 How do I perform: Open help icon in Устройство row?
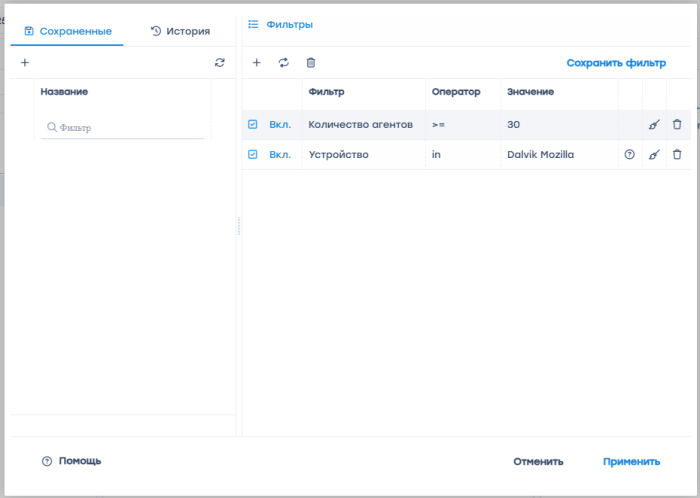pos(629,155)
